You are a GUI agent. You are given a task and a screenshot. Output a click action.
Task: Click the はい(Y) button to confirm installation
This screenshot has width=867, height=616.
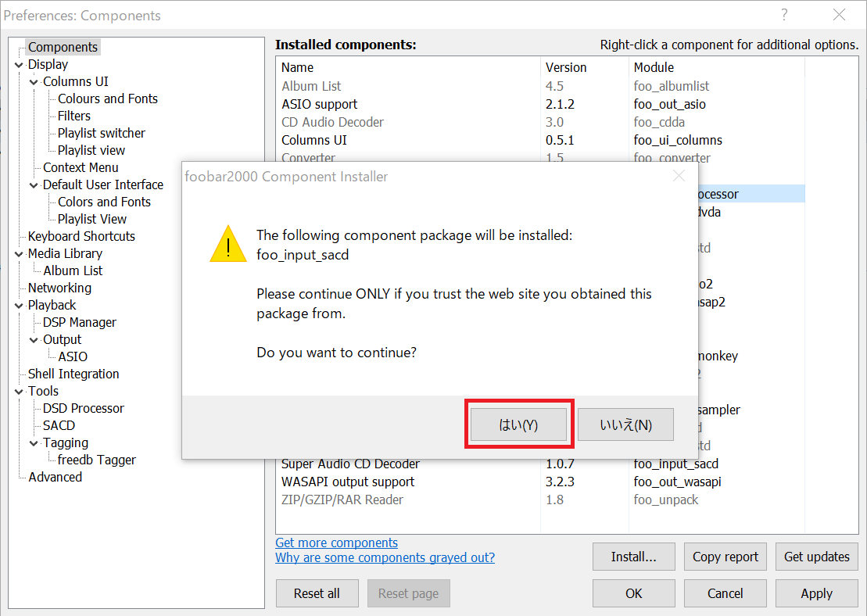(x=518, y=424)
